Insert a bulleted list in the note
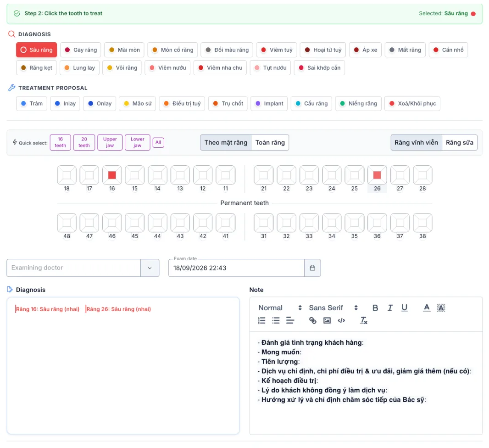 pyautogui.click(x=276, y=320)
